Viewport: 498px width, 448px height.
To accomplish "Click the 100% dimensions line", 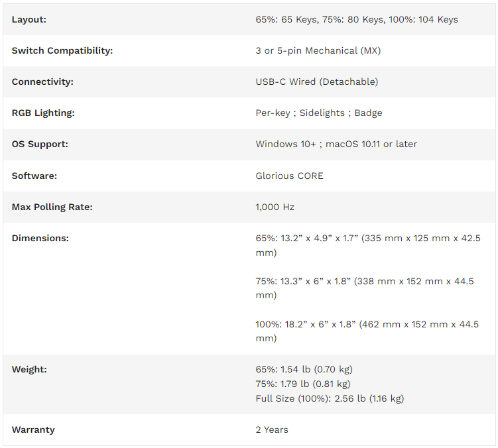I will click(367, 331).
